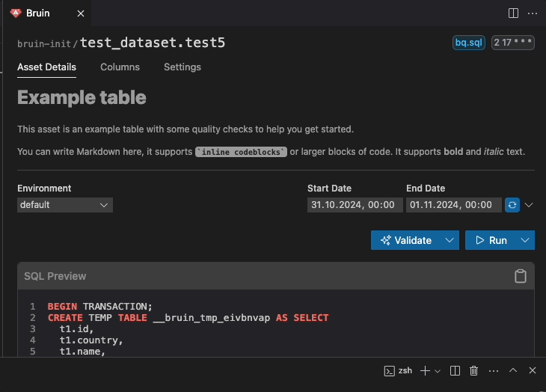546x392 pixels.
Task: Click the bruin-init path breadcrumb
Action: pyautogui.click(x=44, y=44)
